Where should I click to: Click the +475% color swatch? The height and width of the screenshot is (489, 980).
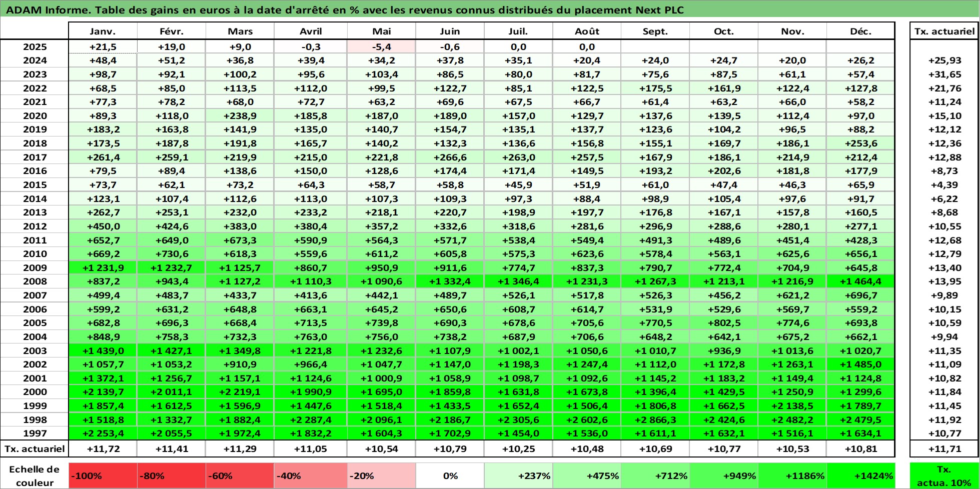click(x=587, y=476)
